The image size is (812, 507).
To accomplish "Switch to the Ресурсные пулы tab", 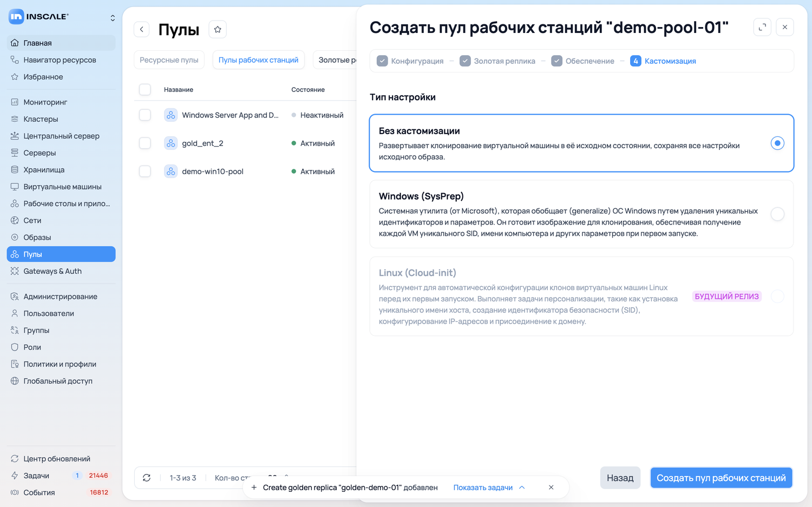I will pyautogui.click(x=169, y=60).
